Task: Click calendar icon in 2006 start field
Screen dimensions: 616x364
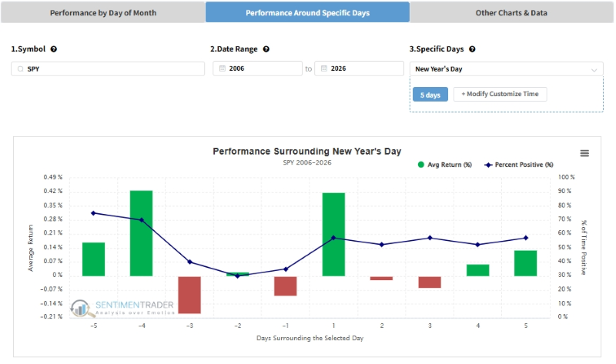Action: 223,68
